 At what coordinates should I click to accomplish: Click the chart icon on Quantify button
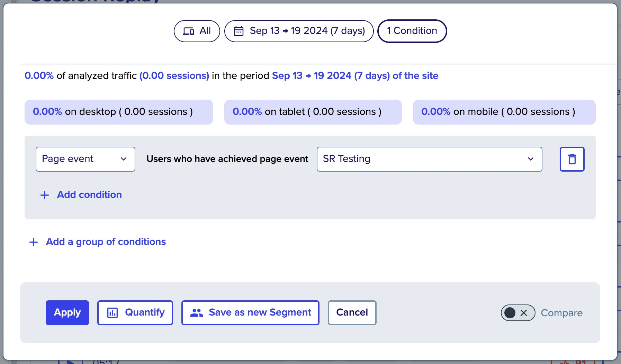click(112, 313)
